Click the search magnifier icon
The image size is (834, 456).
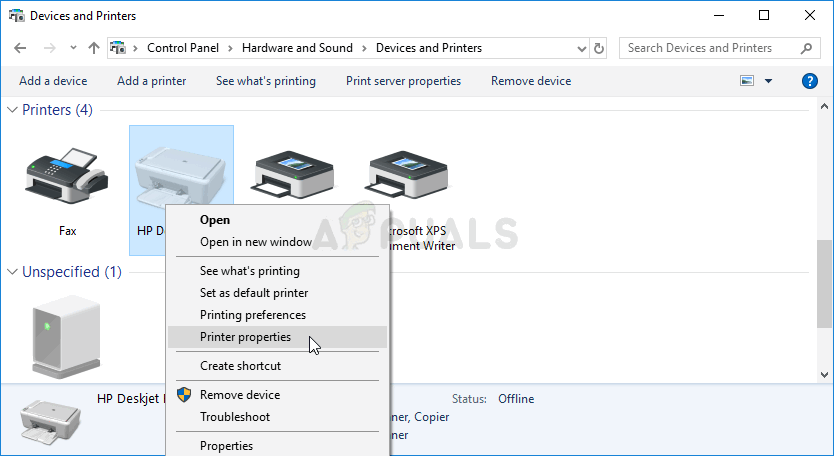[x=806, y=48]
